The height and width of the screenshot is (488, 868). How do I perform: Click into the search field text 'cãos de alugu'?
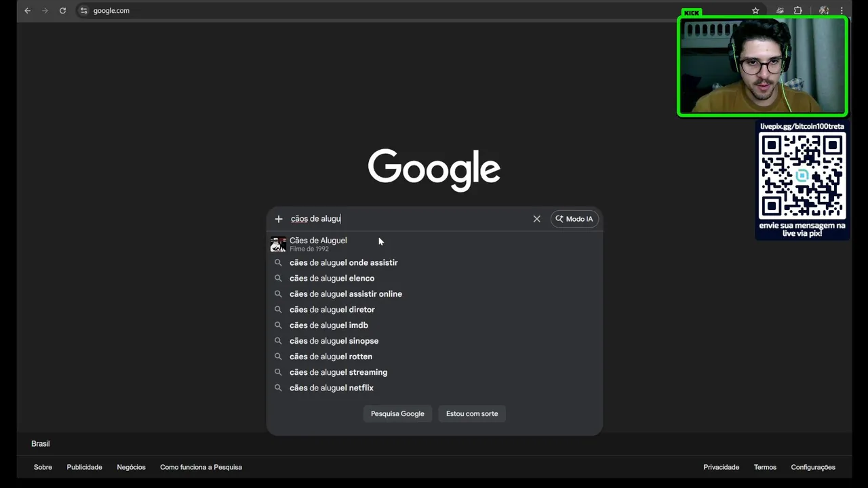[x=316, y=219]
